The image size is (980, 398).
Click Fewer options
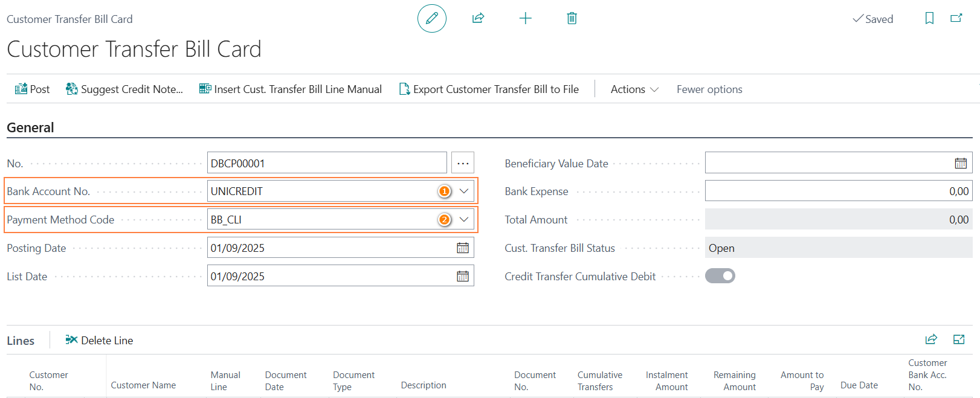tap(709, 89)
